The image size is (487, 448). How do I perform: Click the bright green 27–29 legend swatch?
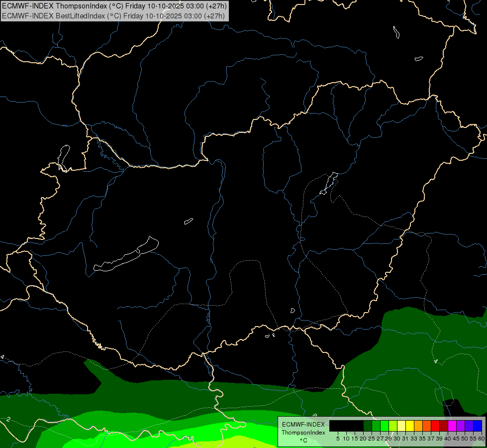385,426
